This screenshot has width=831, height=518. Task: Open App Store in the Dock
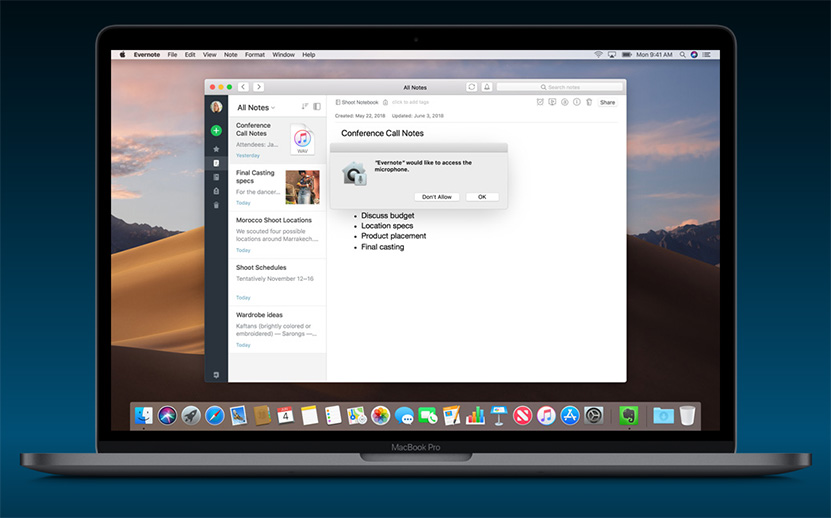coord(570,416)
